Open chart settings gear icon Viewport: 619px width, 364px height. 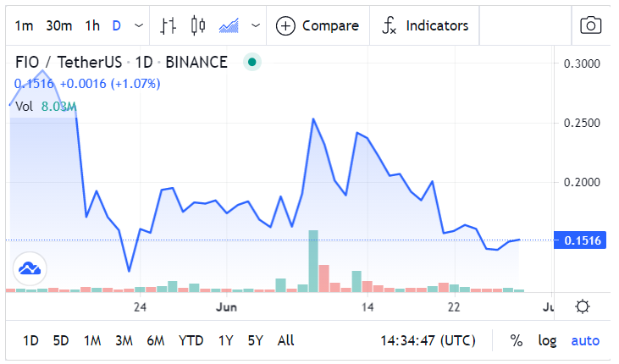point(583,306)
